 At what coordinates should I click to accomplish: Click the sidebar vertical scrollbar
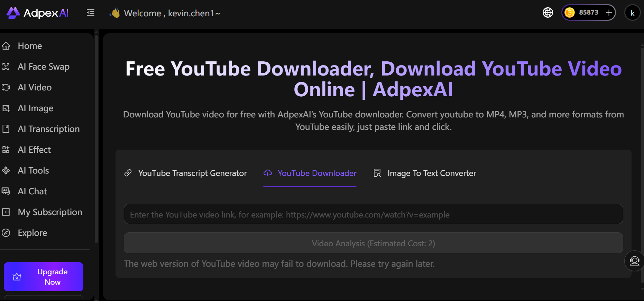tap(96, 139)
